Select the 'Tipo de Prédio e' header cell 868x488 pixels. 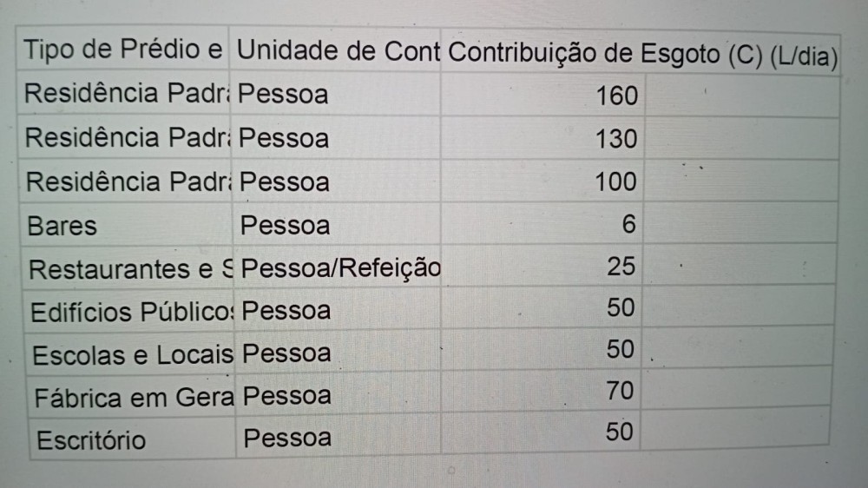pos(123,51)
